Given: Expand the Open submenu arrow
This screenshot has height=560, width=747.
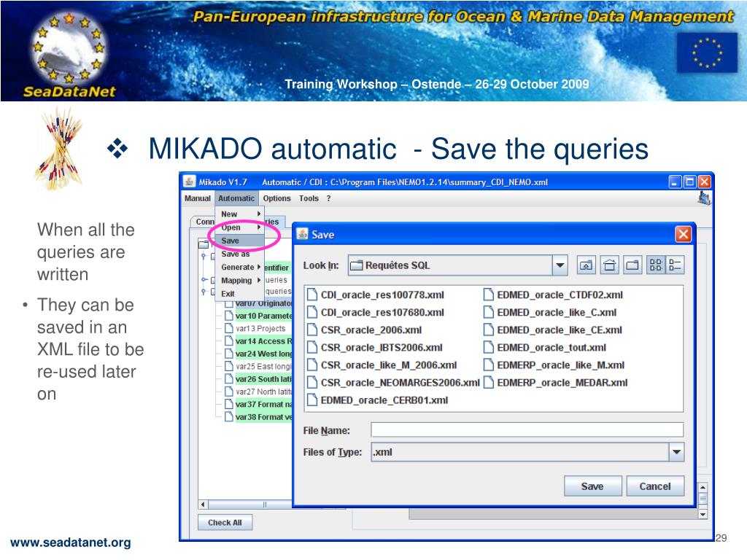Looking at the screenshot, I should pyautogui.click(x=259, y=227).
